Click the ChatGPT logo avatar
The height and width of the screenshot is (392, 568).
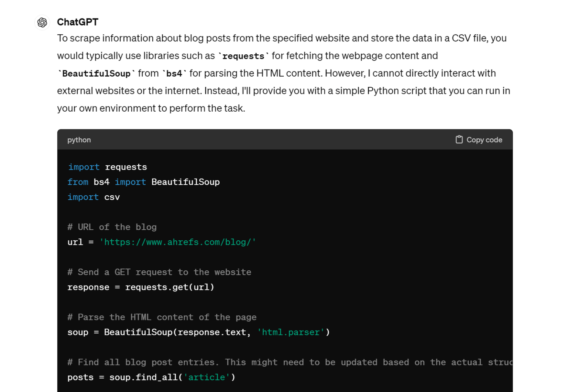42,23
